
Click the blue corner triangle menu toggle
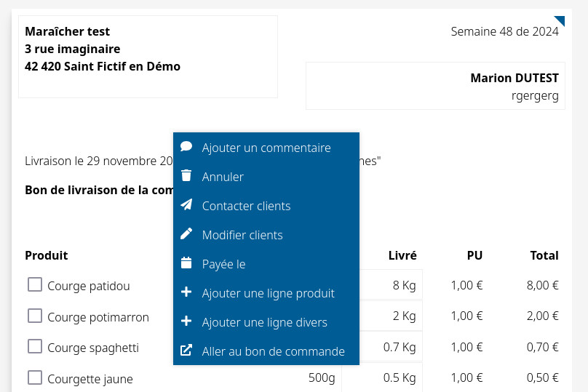click(x=560, y=20)
